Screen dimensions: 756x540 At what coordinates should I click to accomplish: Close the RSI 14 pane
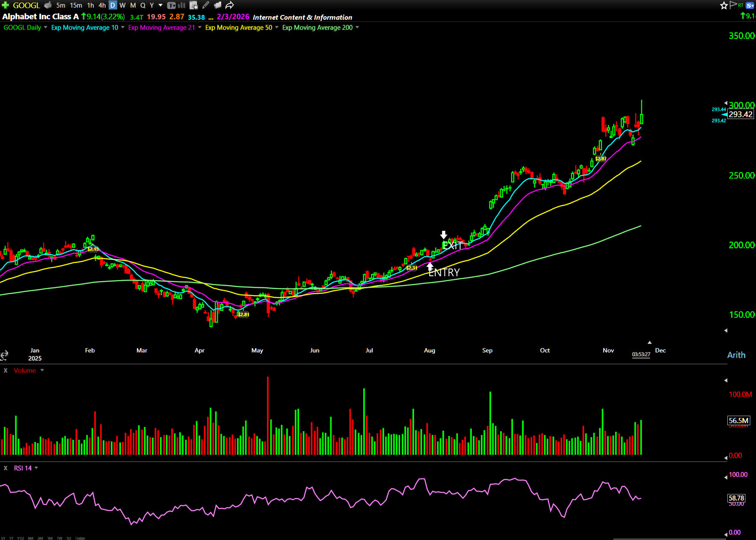pyautogui.click(x=6, y=468)
